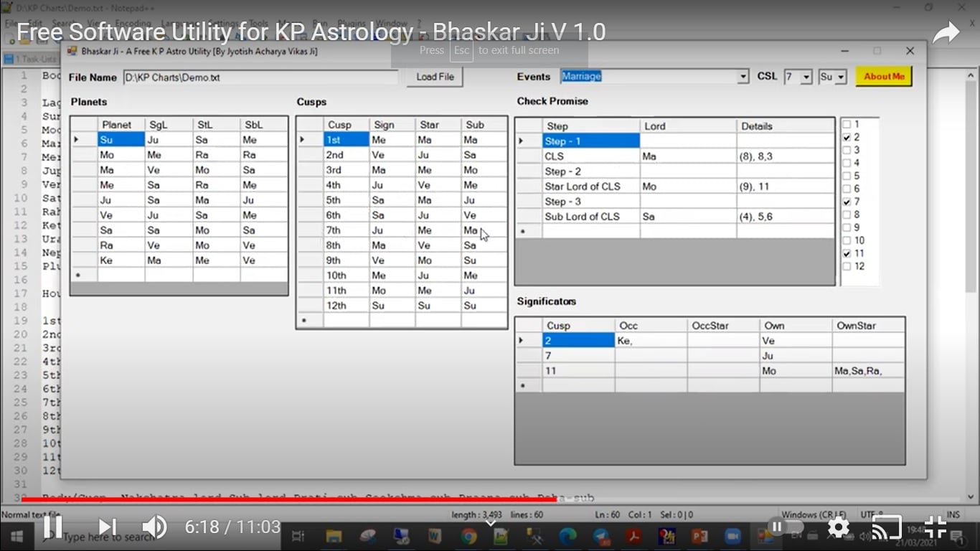Screen dimensions: 980x551
Task: Enable house checkbox 8
Action: point(847,215)
